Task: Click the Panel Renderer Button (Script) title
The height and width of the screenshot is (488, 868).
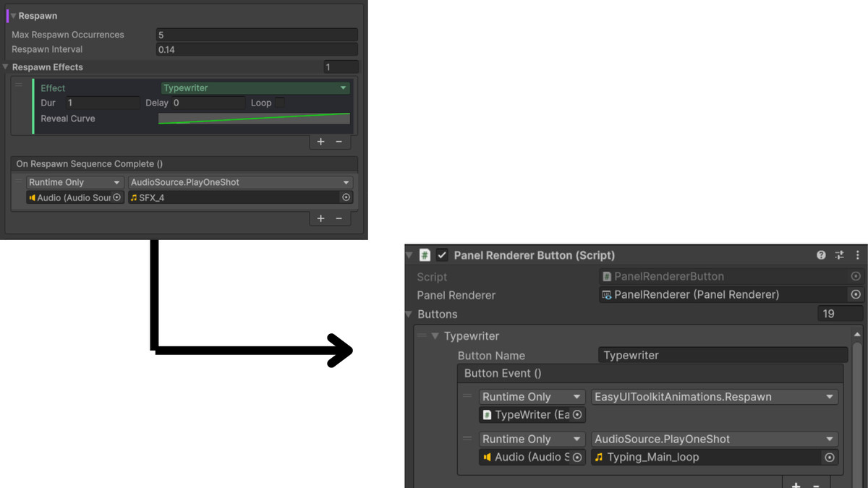Action: [535, 255]
